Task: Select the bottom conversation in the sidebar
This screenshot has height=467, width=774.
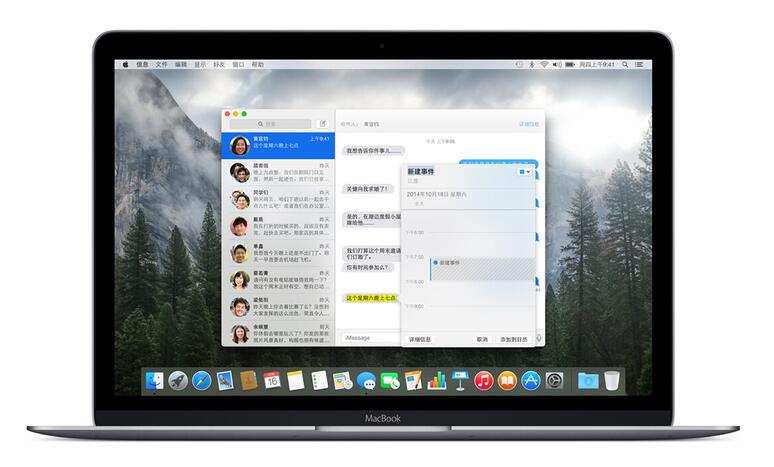Action: [278, 333]
